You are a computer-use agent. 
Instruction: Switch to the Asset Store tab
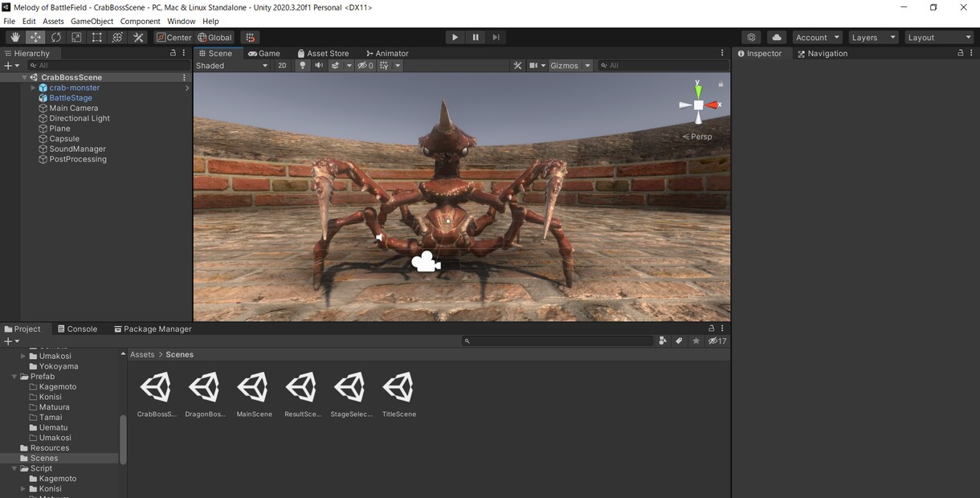(323, 53)
